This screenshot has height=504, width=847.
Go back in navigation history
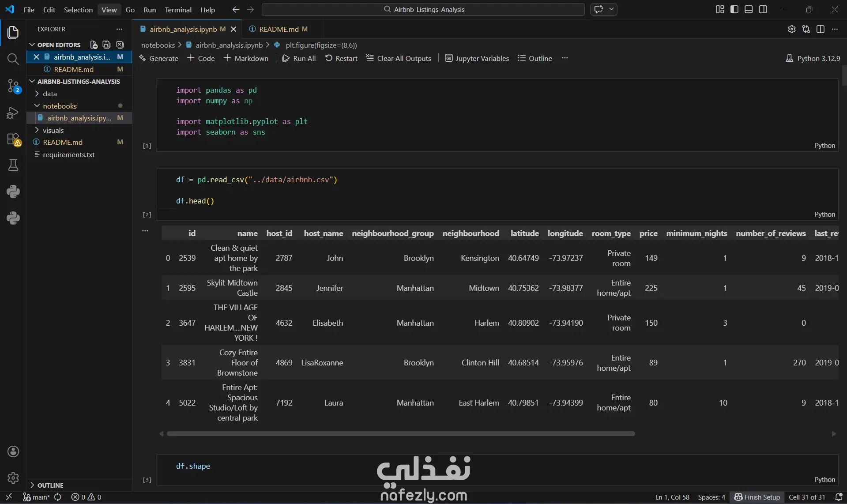click(236, 9)
